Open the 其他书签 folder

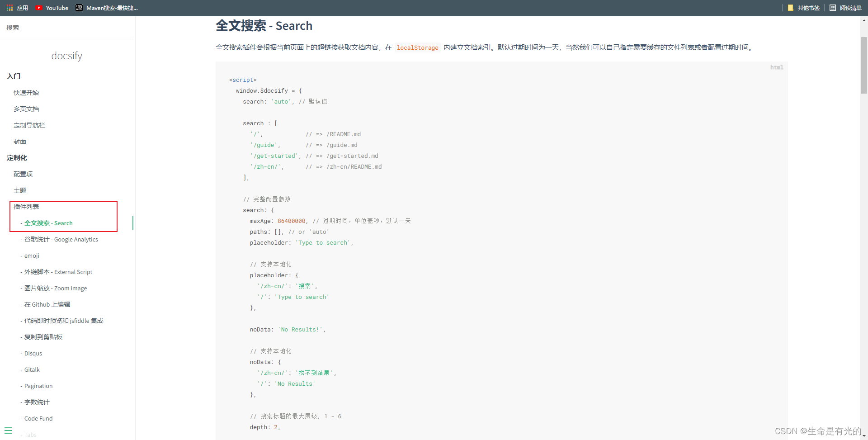point(804,8)
